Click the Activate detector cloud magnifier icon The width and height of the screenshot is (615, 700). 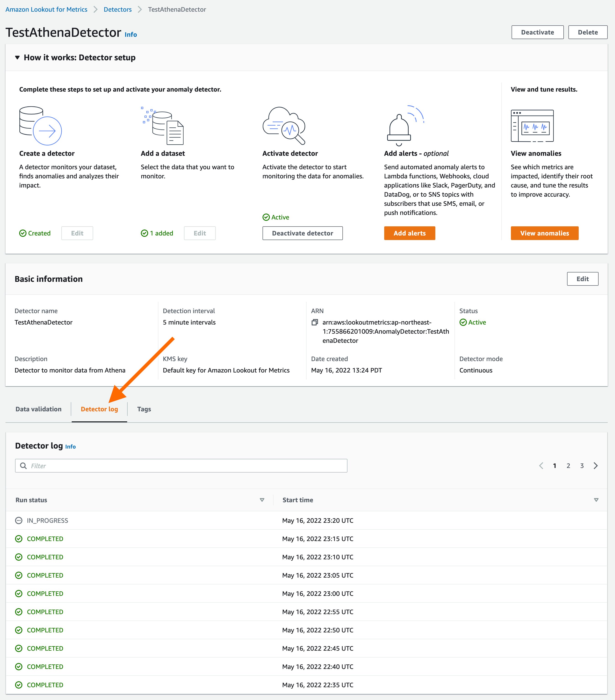click(284, 126)
